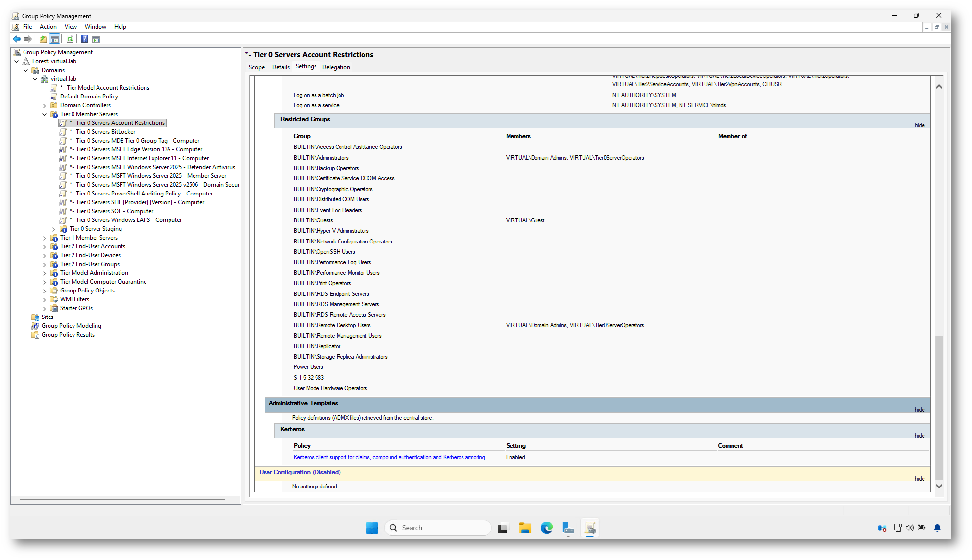Switch to the Scope tab
This screenshot has width=972, height=560.
(257, 67)
